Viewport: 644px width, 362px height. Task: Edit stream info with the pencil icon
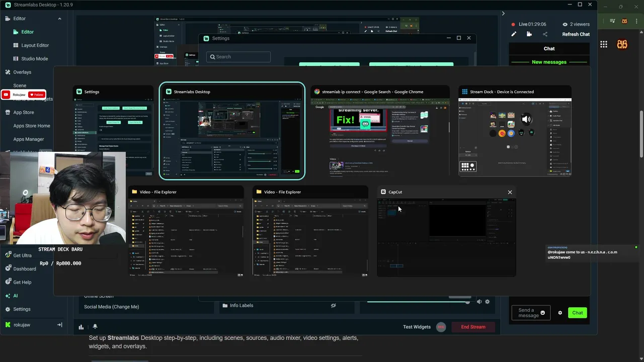[x=514, y=34]
